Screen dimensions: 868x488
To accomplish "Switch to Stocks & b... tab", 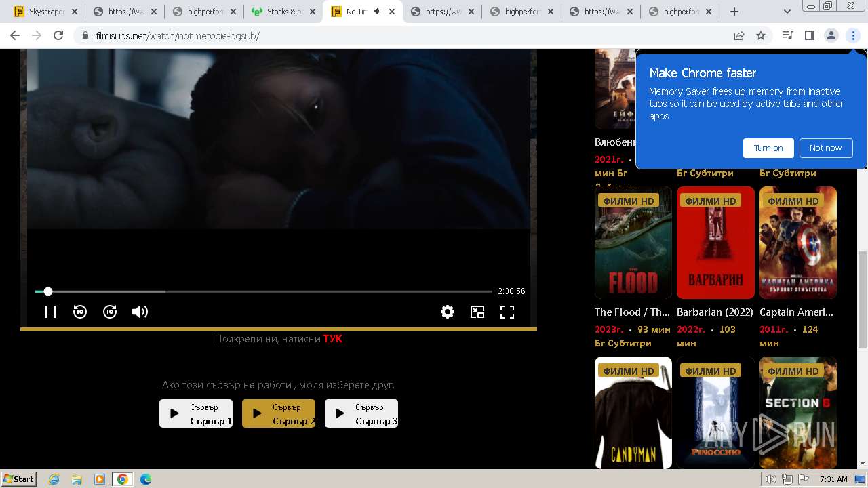I will [278, 12].
